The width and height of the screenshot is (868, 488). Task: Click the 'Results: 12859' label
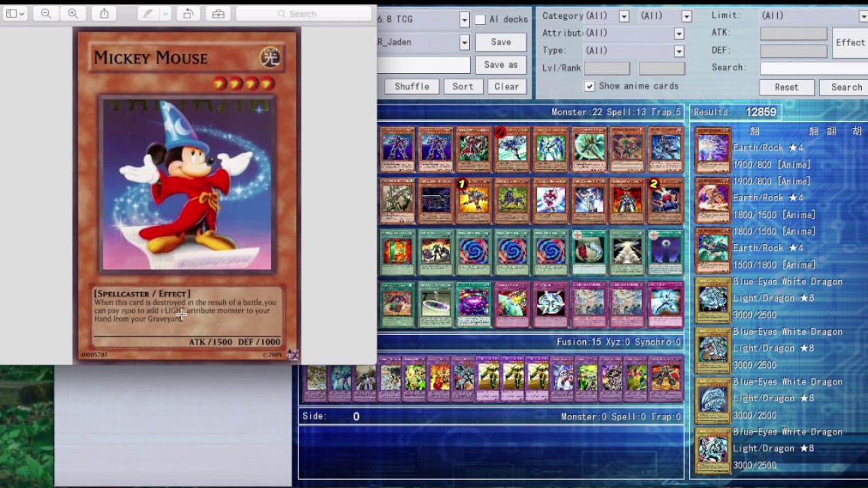735,112
